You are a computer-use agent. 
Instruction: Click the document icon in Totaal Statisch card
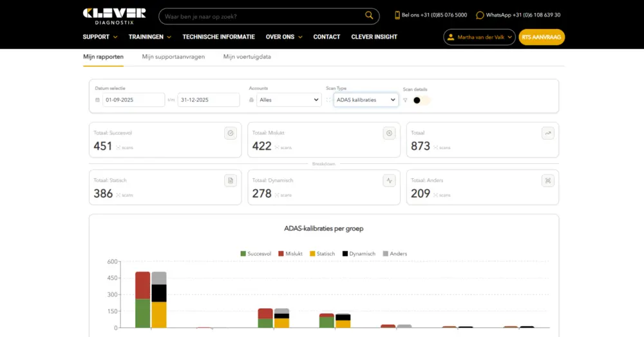pos(231,181)
